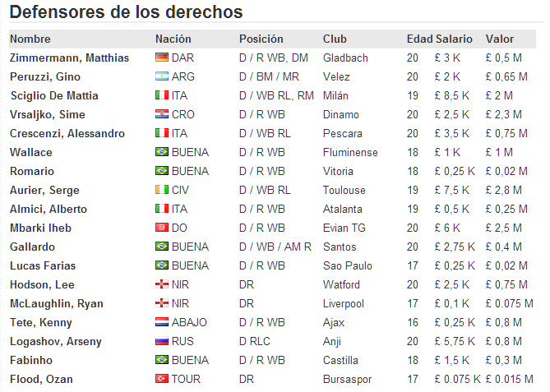The image size is (550, 392).
Task: Click the Posición column header
Action: click(x=261, y=39)
